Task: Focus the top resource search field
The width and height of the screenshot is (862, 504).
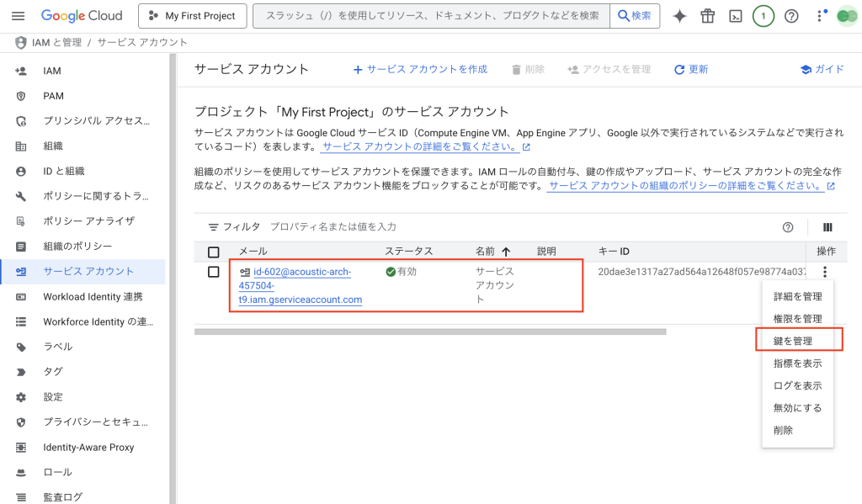Action: pyautogui.click(x=432, y=16)
